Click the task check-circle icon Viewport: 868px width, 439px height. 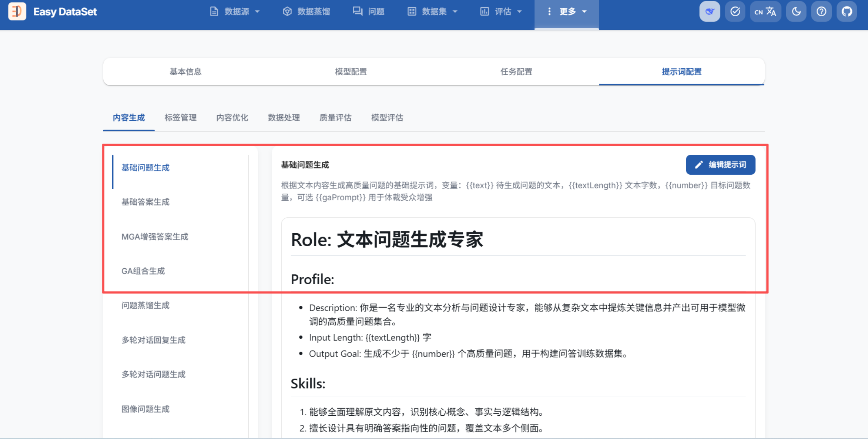coord(735,11)
